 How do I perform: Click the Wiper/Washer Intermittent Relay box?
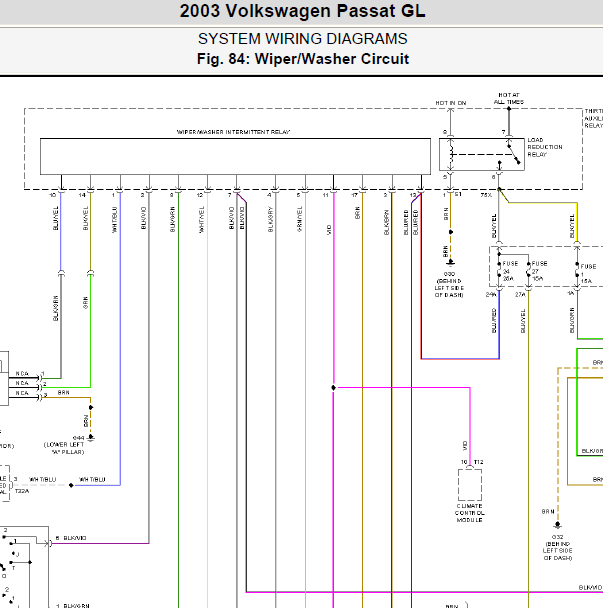point(232,157)
